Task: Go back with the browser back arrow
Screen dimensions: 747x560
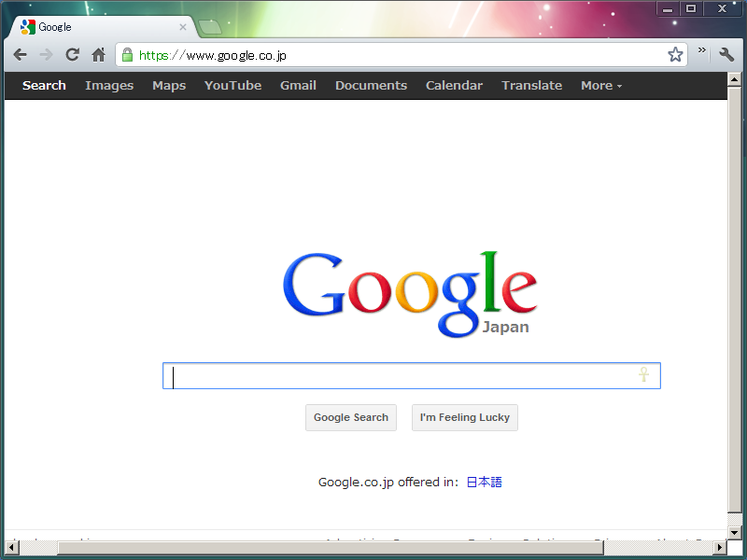Action: coord(20,55)
